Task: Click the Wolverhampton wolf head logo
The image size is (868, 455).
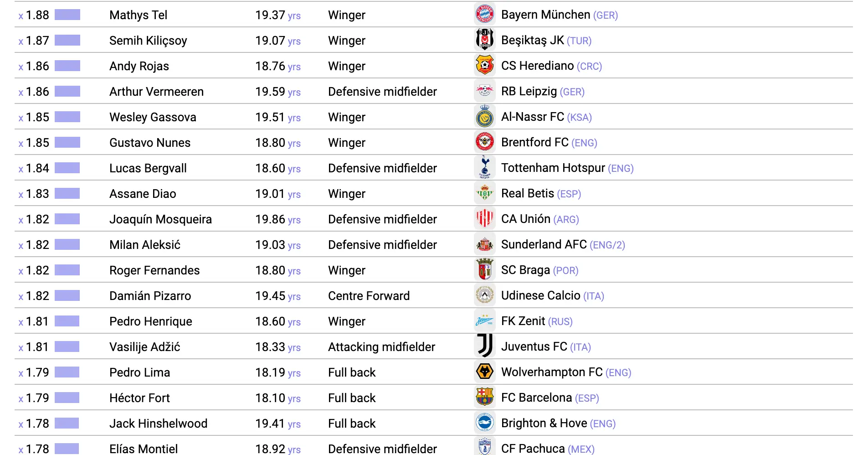Action: [x=484, y=372]
